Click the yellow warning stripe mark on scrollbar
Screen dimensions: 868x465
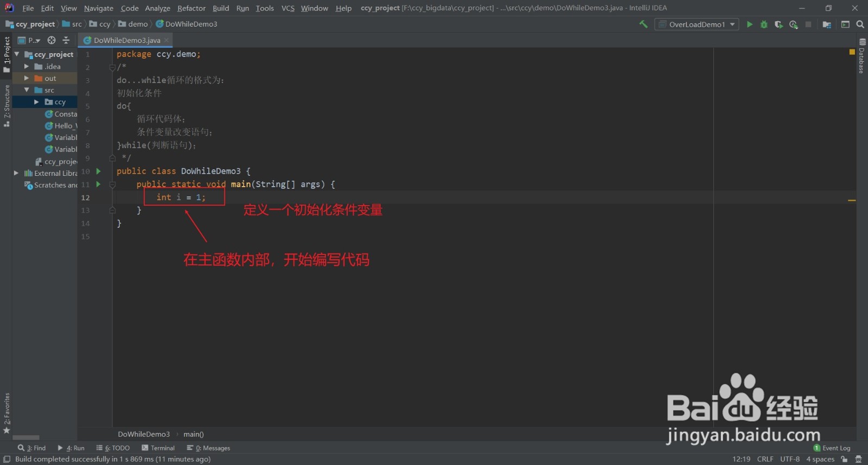(x=852, y=201)
